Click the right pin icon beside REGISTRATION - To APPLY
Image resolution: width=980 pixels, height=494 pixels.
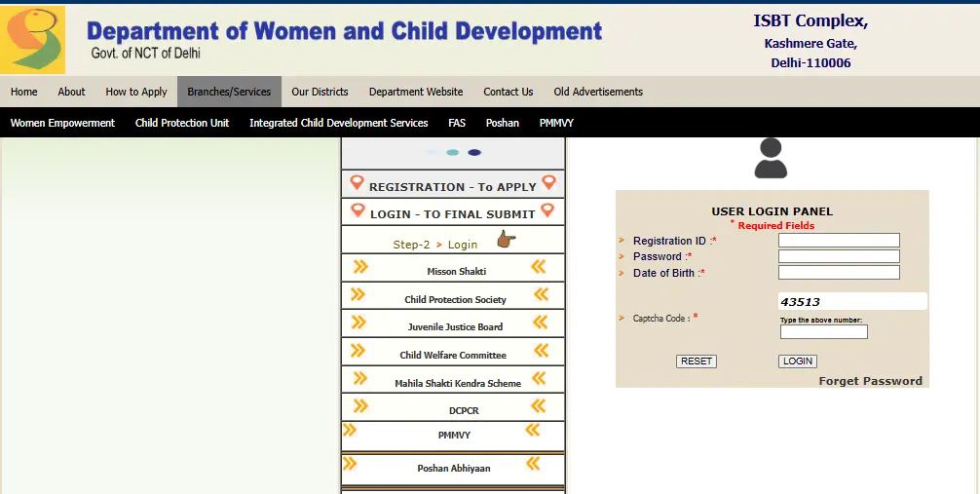(548, 182)
